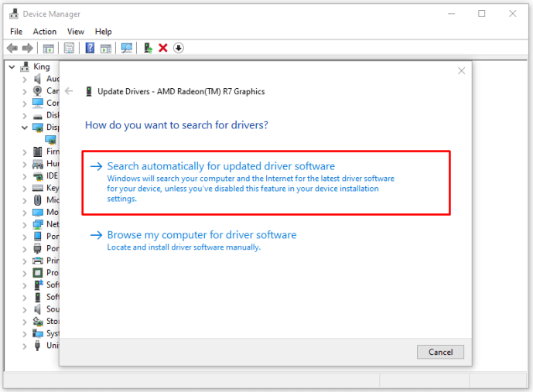Click the Keyboards icon
This screenshot has width=533, height=392.
37,188
